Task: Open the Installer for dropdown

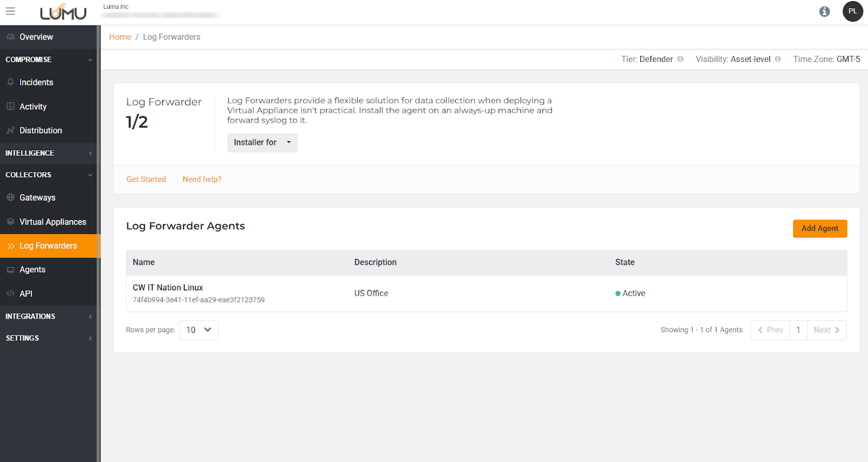Action: tap(262, 143)
